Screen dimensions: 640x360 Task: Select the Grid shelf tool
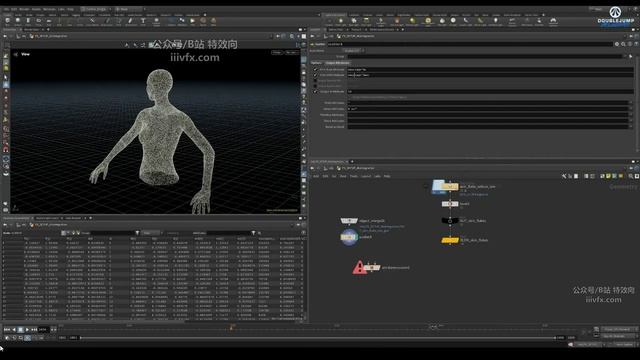(49, 21)
